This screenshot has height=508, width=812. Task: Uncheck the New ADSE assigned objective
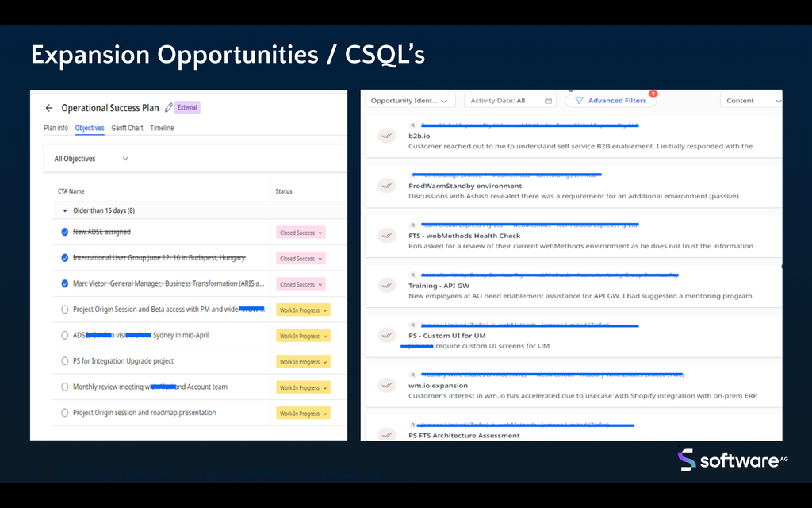coord(65,232)
